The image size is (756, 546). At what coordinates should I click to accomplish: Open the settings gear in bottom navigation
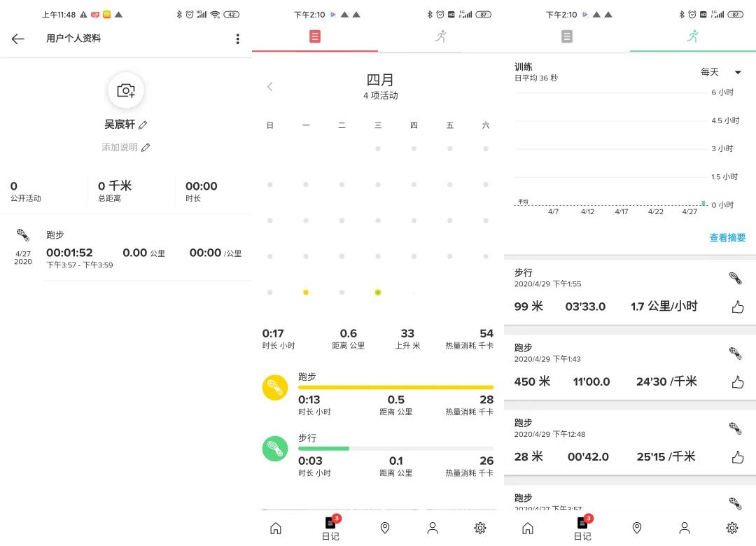click(480, 528)
